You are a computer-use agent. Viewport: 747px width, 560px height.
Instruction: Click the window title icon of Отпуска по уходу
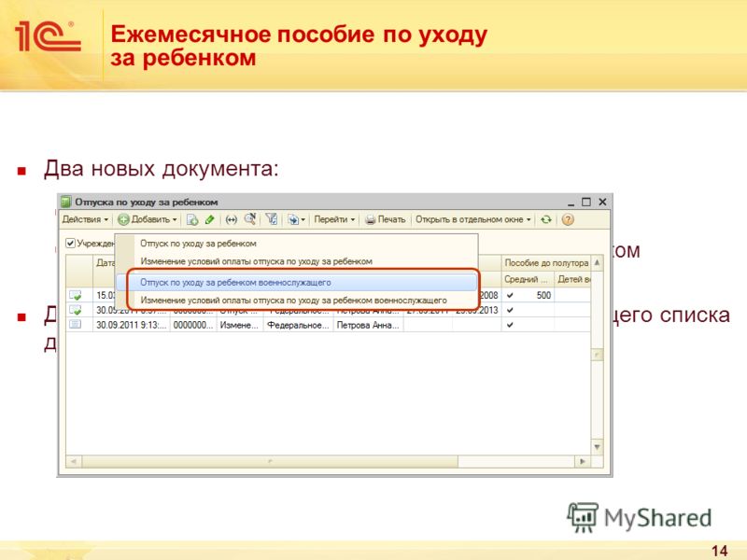click(66, 202)
